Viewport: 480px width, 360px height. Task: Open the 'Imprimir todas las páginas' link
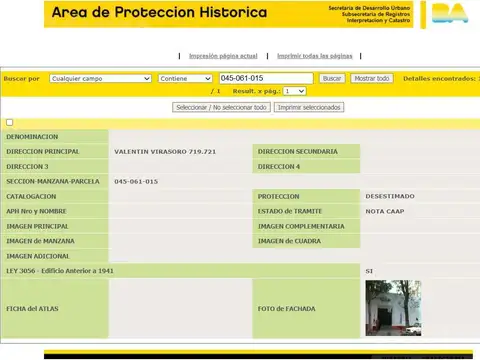pos(315,56)
